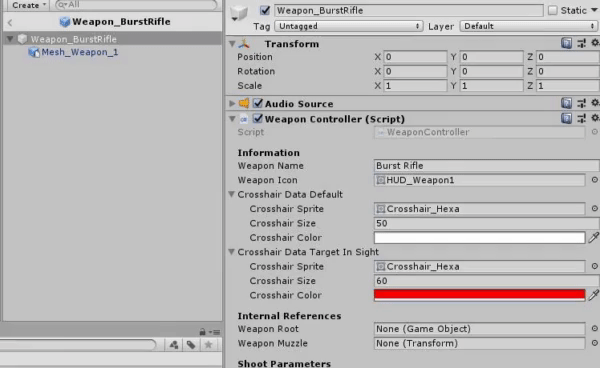Click the Weapon Muzzle None field
Image resolution: width=600 pixels, height=368 pixels.
pos(479,343)
